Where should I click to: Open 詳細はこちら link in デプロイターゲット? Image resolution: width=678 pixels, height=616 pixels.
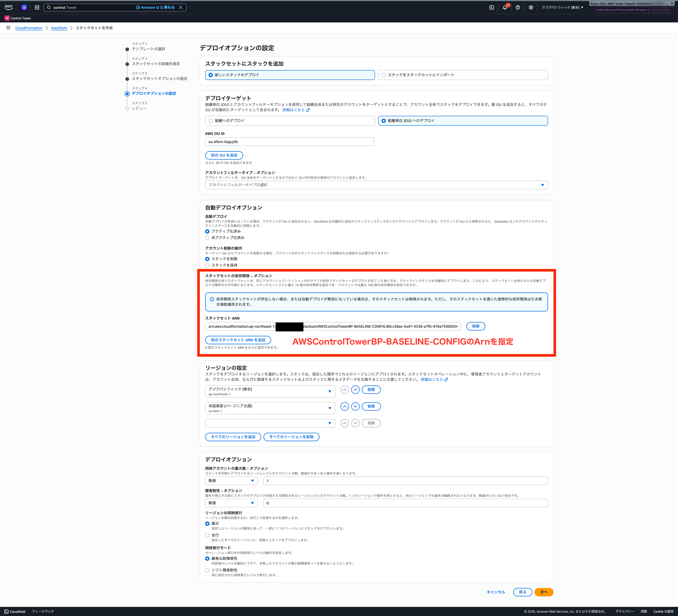tap(296, 110)
